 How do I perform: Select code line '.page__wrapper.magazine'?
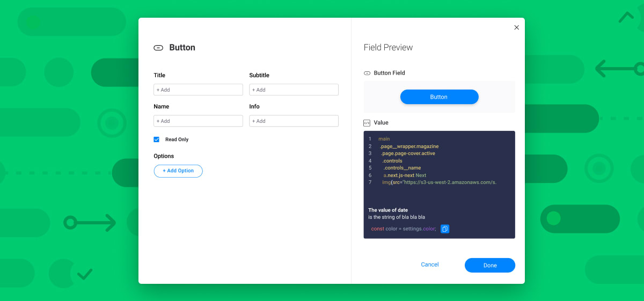click(409, 146)
